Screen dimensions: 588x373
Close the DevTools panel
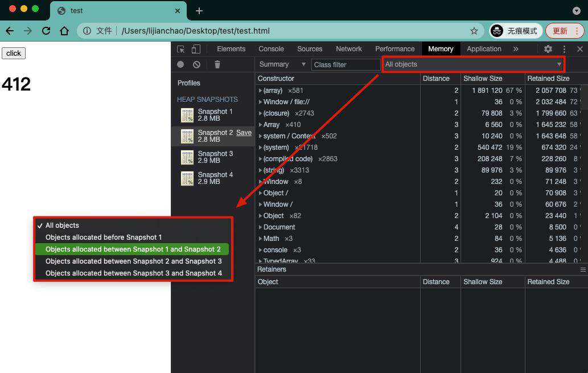click(580, 49)
